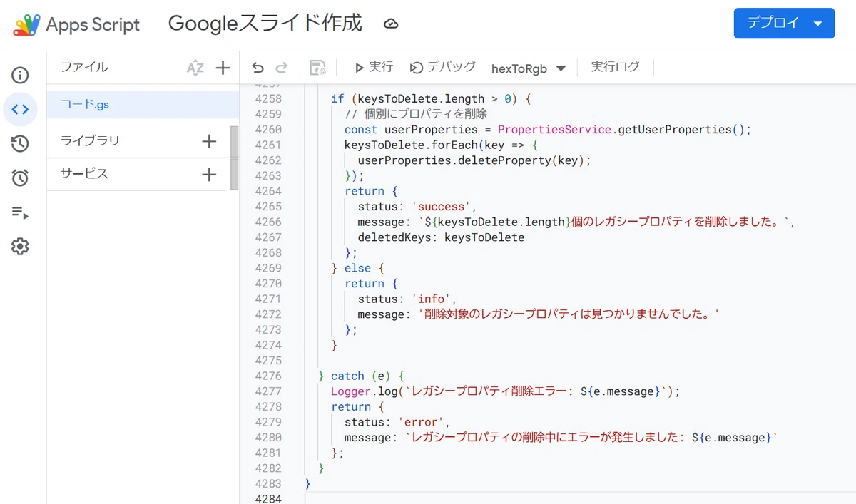The image size is (856, 504).
Task: Open the Executions list icon
Action: click(x=20, y=212)
